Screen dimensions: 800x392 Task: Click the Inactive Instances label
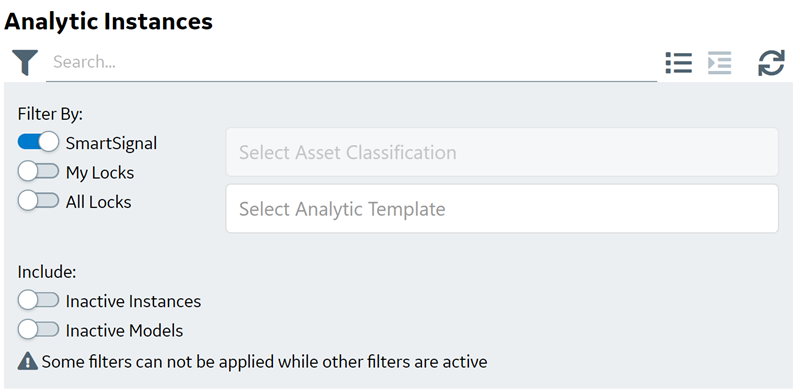click(x=133, y=301)
